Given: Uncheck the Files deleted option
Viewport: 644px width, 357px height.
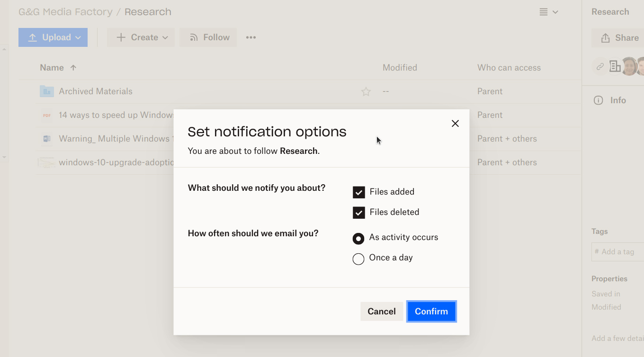Looking at the screenshot, I should [358, 212].
